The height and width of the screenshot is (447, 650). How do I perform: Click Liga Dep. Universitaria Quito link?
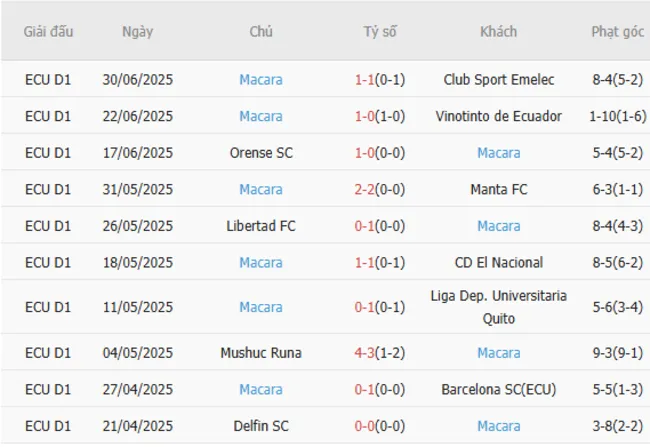coord(498,307)
